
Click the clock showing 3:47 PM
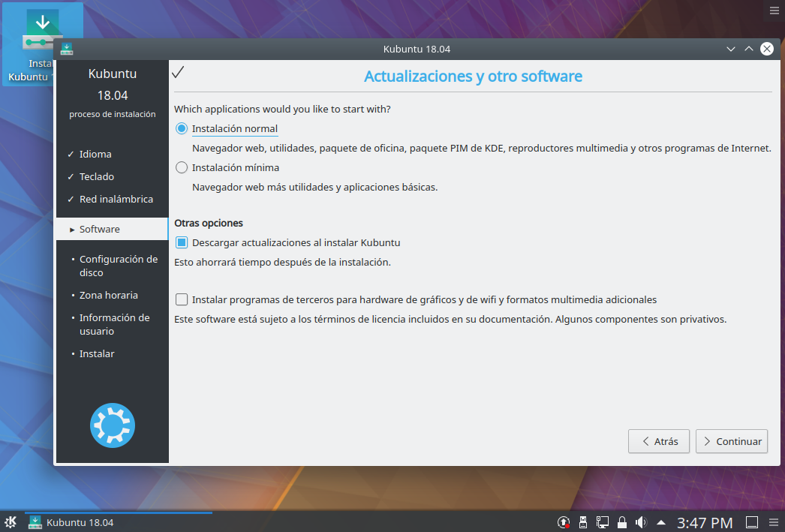[x=705, y=523]
